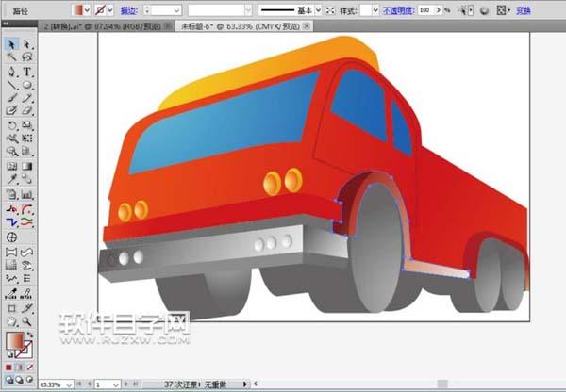This screenshot has height=392, width=566.
Task: Select the Blob Brush tool
Action: coord(11,110)
